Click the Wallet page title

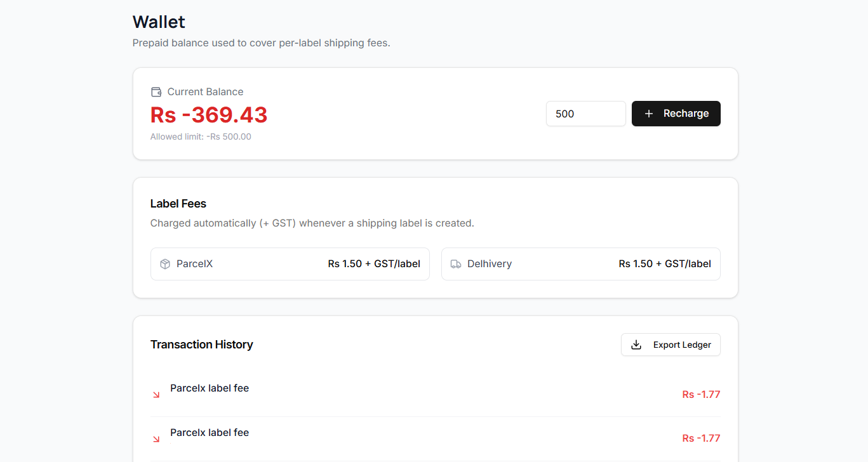tap(159, 22)
